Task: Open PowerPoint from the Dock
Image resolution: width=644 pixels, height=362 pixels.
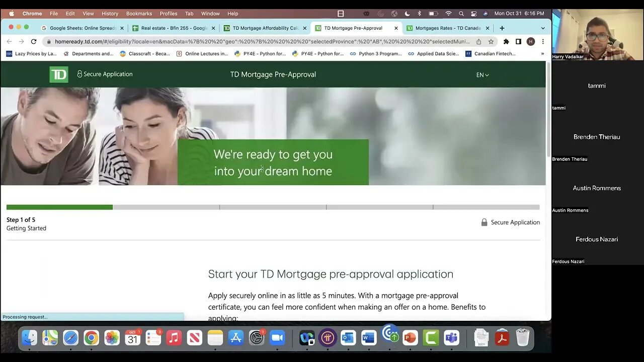Action: coord(410,338)
